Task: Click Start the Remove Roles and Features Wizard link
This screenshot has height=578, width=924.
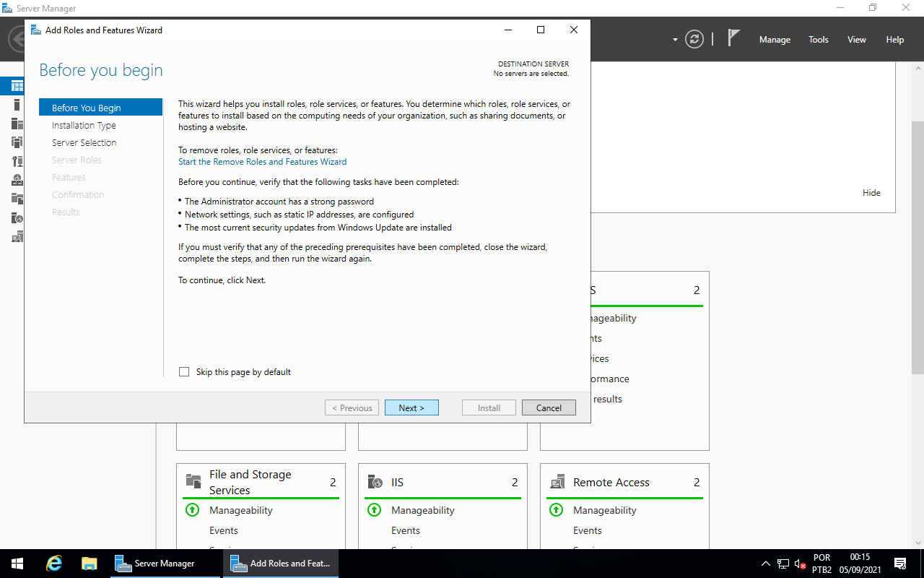Action: pos(263,161)
